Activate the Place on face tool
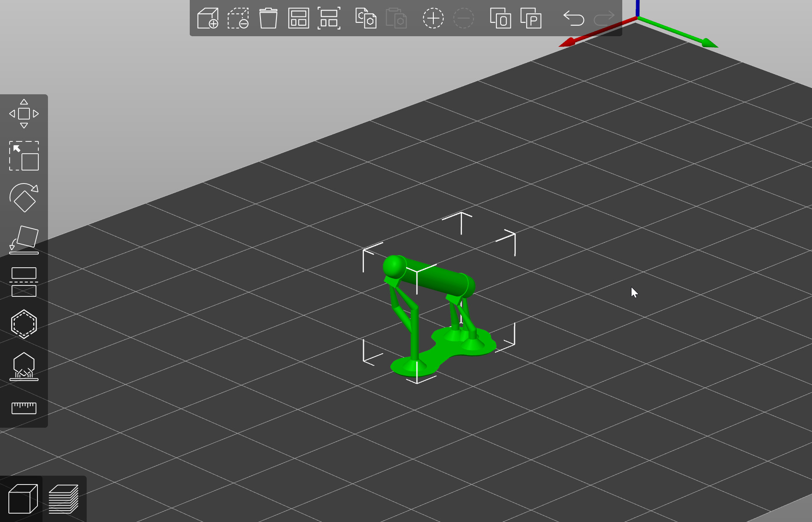Screen dimensions: 812x522 point(24,240)
